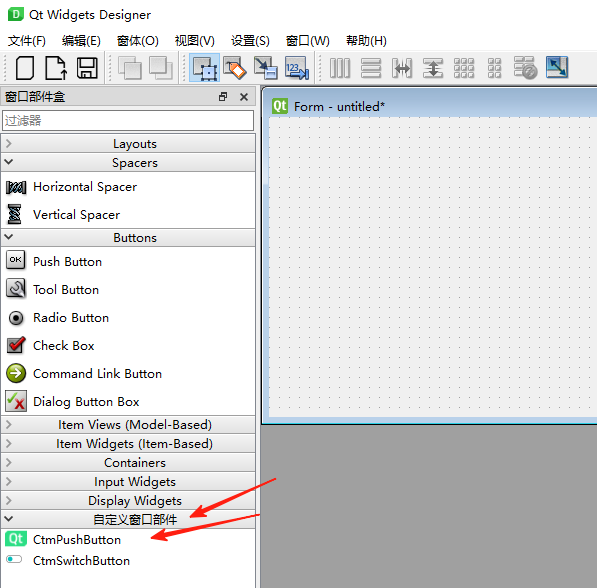This screenshot has width=597, height=588.
Task: Click the New form toolbar icon
Action: pyautogui.click(x=25, y=68)
